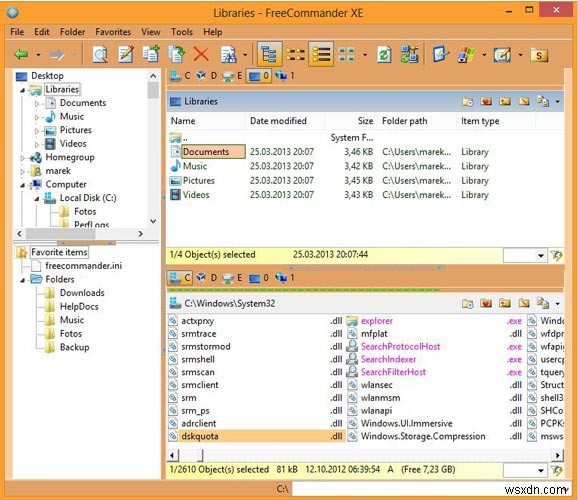Open the Favorites menu
Viewport: 578px width, 500px height.
pos(113,32)
